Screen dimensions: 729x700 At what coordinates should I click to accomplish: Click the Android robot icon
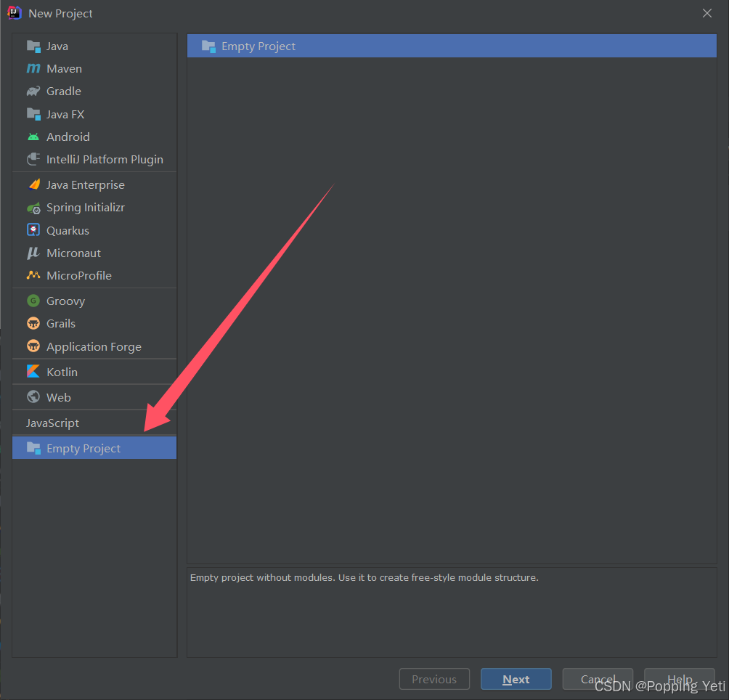(x=33, y=137)
